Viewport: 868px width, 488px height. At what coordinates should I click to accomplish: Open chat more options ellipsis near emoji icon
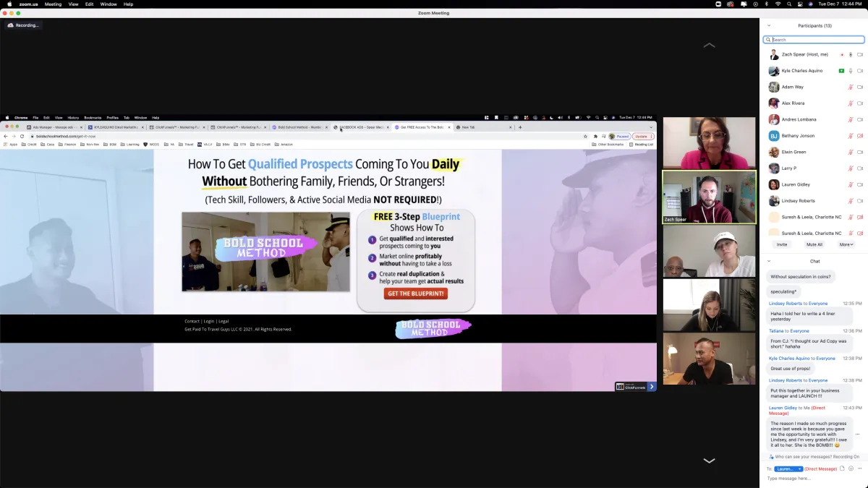859,469
